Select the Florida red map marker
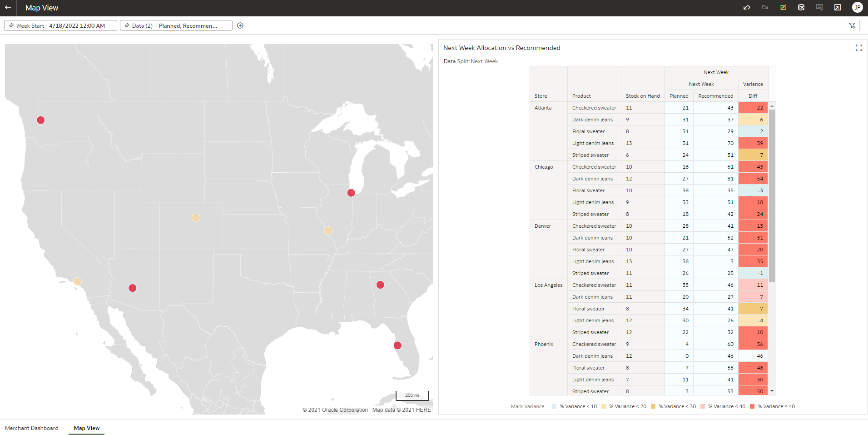Screen dimensions: 868x435 coord(398,345)
